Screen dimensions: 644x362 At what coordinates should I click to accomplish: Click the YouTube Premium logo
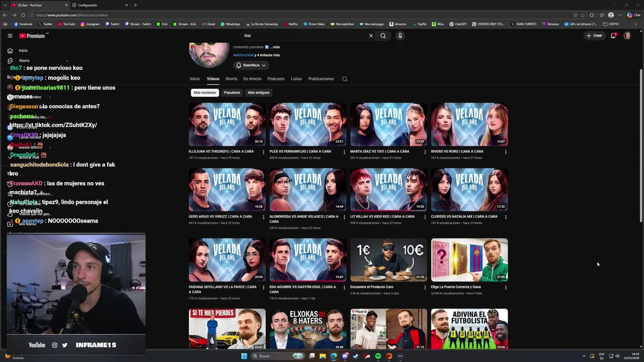(x=32, y=36)
